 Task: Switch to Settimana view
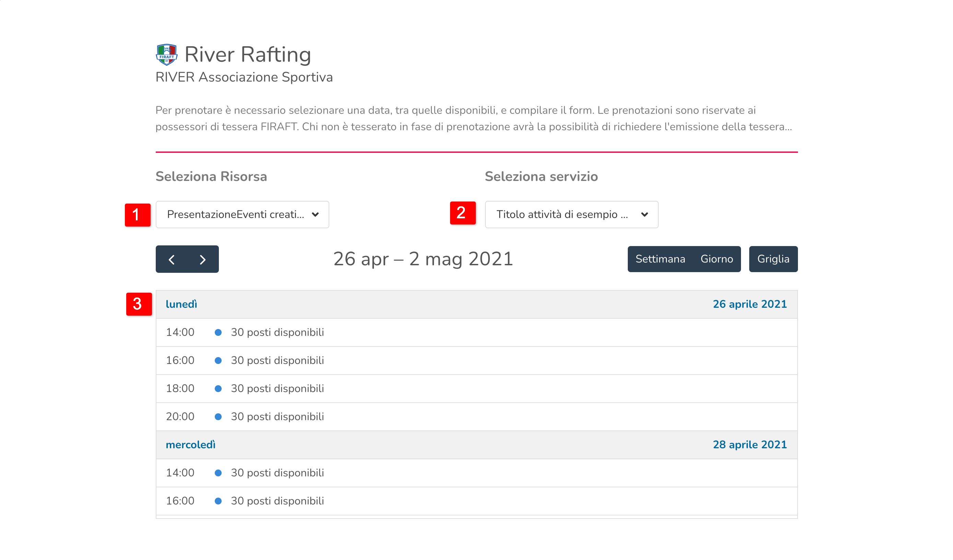pos(660,259)
